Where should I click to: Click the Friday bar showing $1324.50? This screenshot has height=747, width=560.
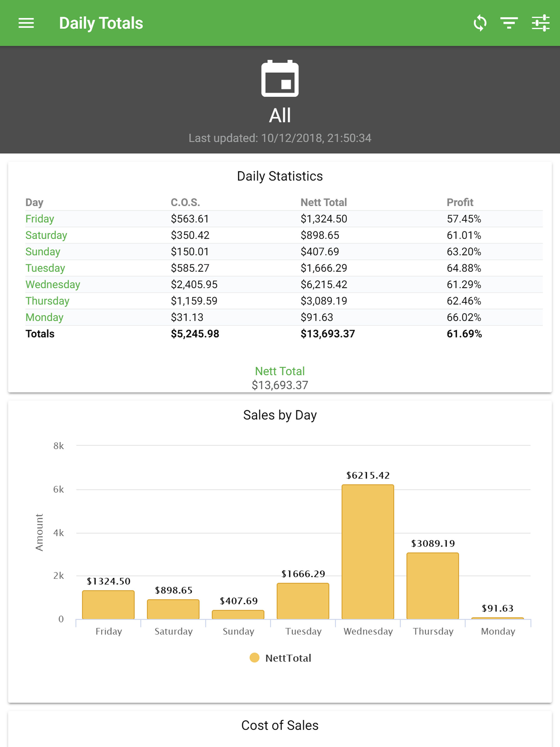[109, 605]
